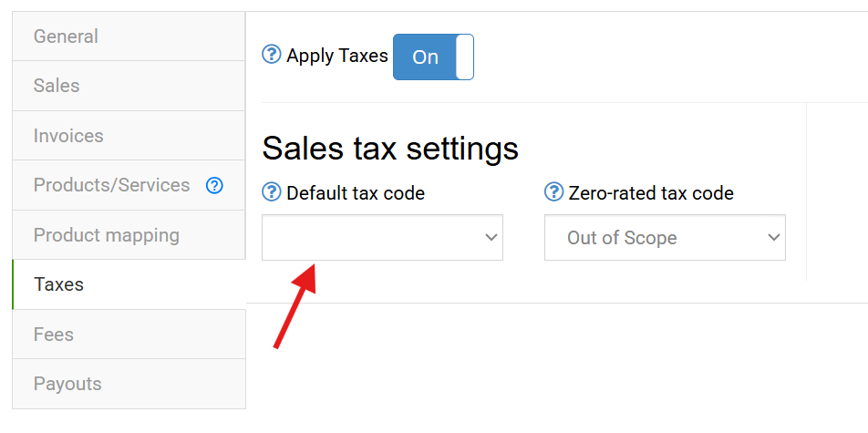Open the empty Default tax code dropdown
The image size is (868, 433).
click(382, 238)
